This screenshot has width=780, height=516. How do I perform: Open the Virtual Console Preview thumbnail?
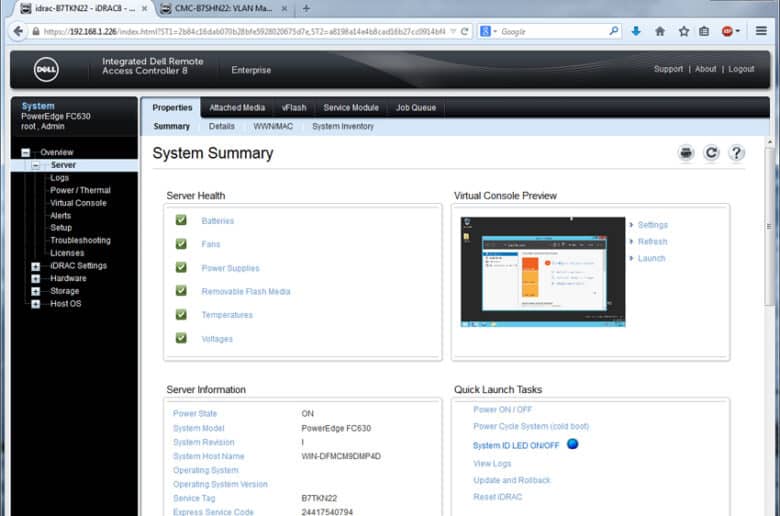point(543,272)
